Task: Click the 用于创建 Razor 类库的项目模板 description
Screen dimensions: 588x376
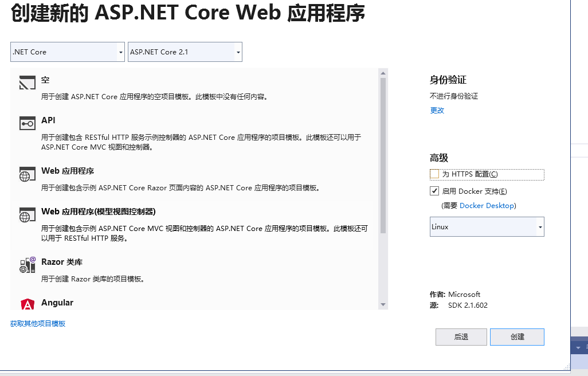Action: (93, 279)
